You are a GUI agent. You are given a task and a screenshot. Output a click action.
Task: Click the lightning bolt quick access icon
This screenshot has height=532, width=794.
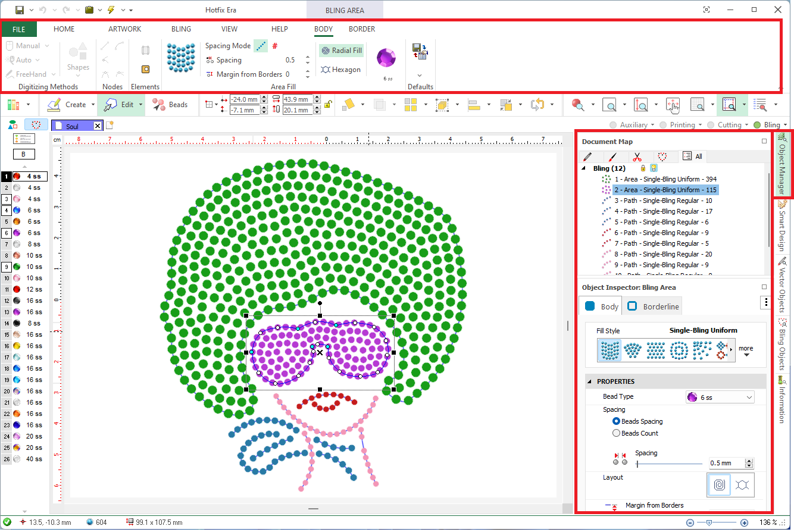110,10
